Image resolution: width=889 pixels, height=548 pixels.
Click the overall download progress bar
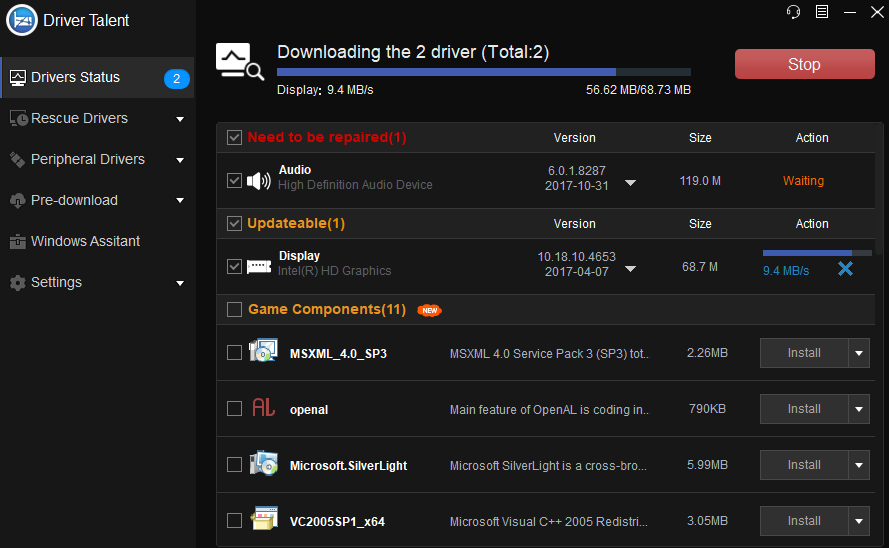(484, 72)
